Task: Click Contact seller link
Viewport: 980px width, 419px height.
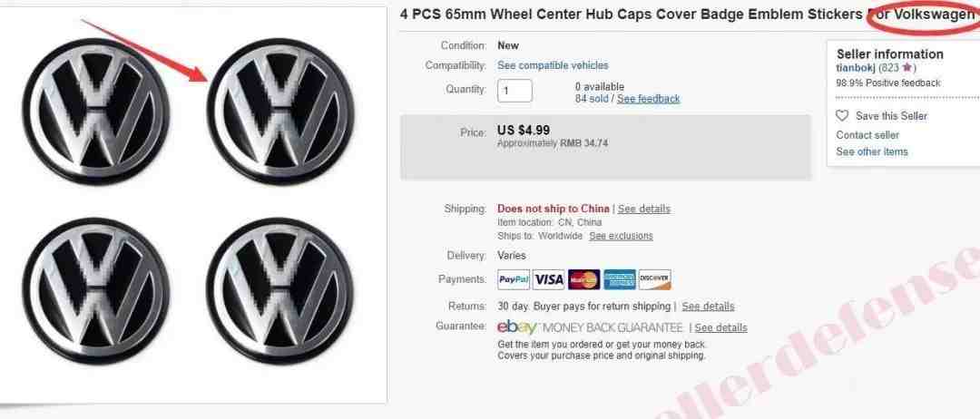Action: point(867,135)
